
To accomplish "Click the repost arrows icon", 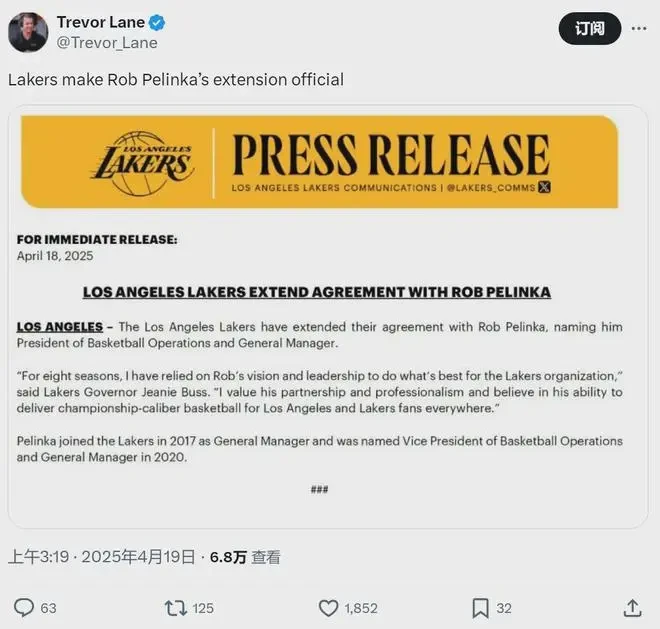I will 176,608.
